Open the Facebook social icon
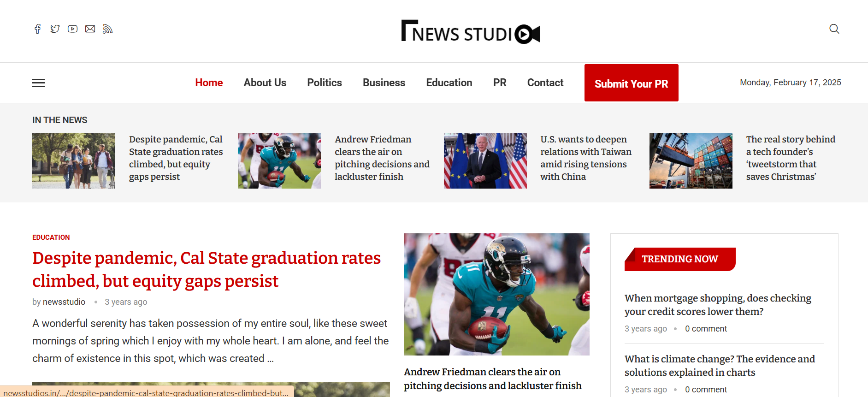This screenshot has height=397, width=868. click(37, 29)
